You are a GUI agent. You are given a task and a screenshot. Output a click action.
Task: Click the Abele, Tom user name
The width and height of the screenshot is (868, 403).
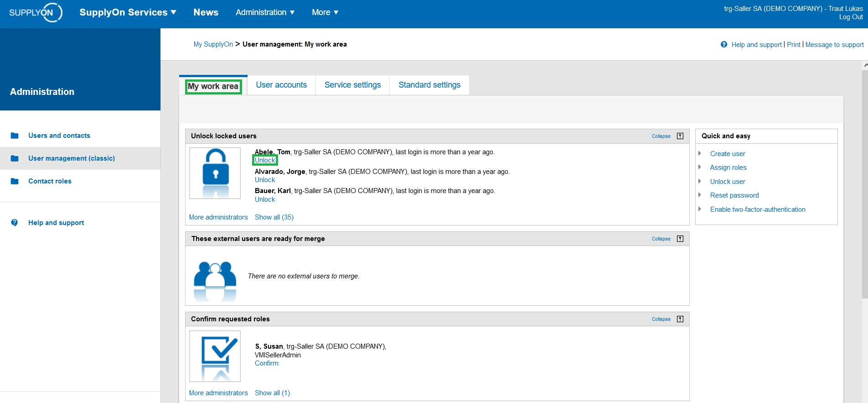point(272,152)
